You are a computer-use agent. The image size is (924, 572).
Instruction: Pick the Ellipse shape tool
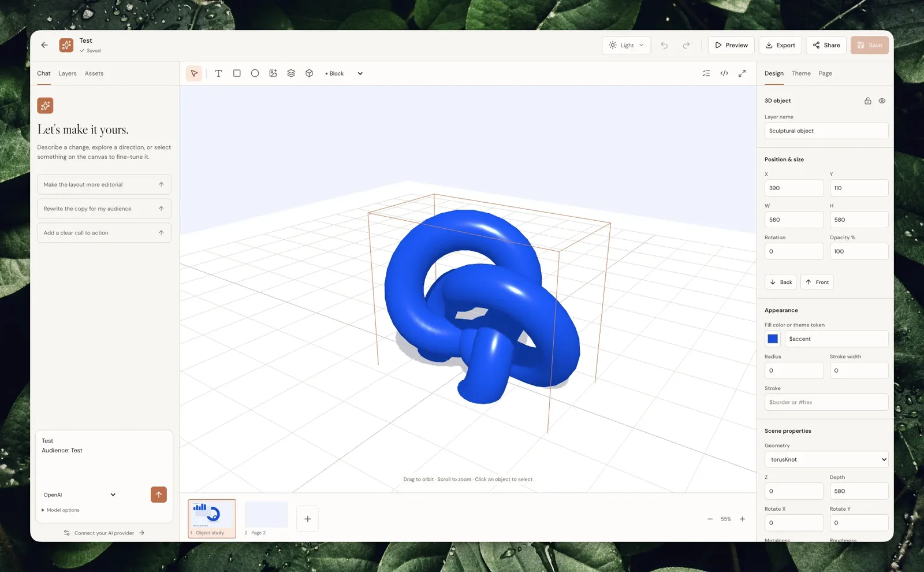(255, 73)
